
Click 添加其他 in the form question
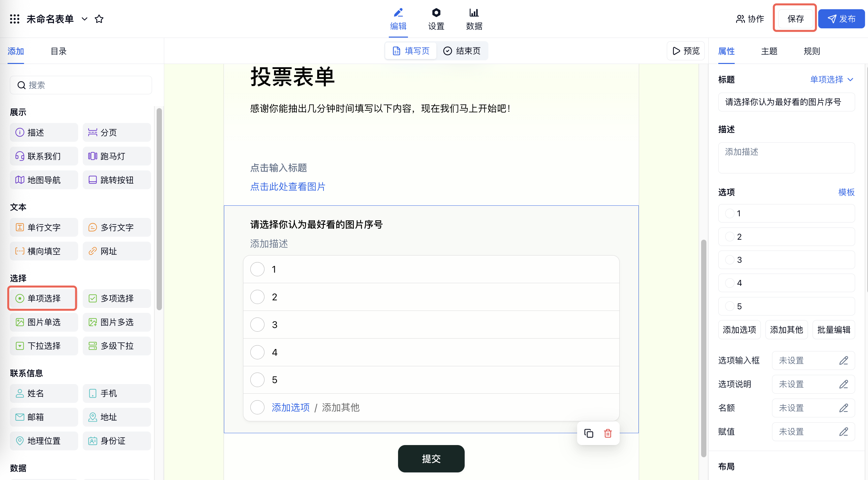(341, 407)
